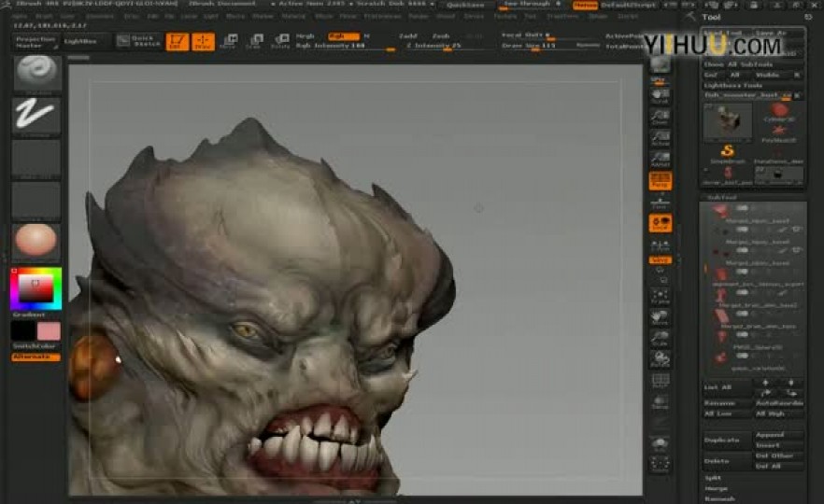Viewport: 824px width, 504px height.
Task: Select the pink main color swatch
Action: (49, 331)
